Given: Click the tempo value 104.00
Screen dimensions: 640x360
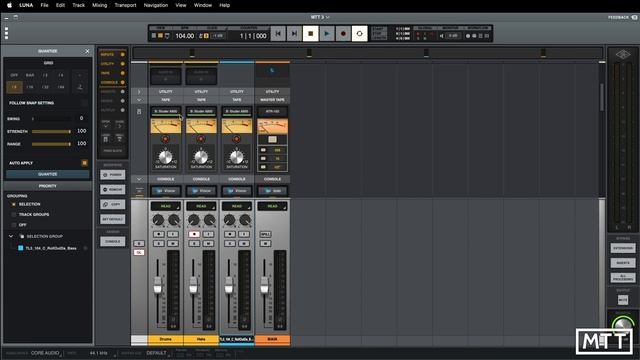Looking at the screenshot, I should pyautogui.click(x=184, y=36).
